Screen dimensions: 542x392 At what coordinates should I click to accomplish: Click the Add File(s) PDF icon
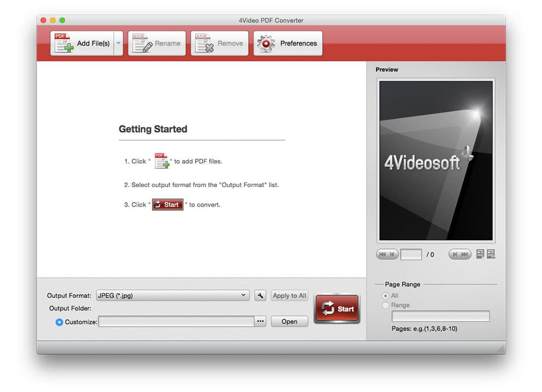coord(64,43)
